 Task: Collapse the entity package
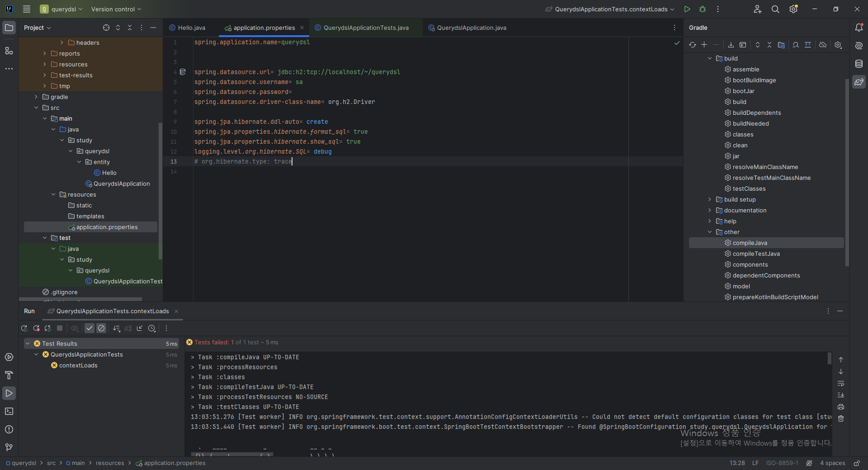click(x=79, y=162)
